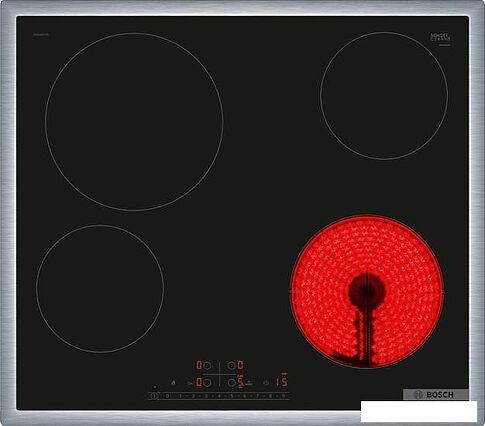Tap the timer display showing 15
Viewport: 485px width, 426px height.
(282, 382)
